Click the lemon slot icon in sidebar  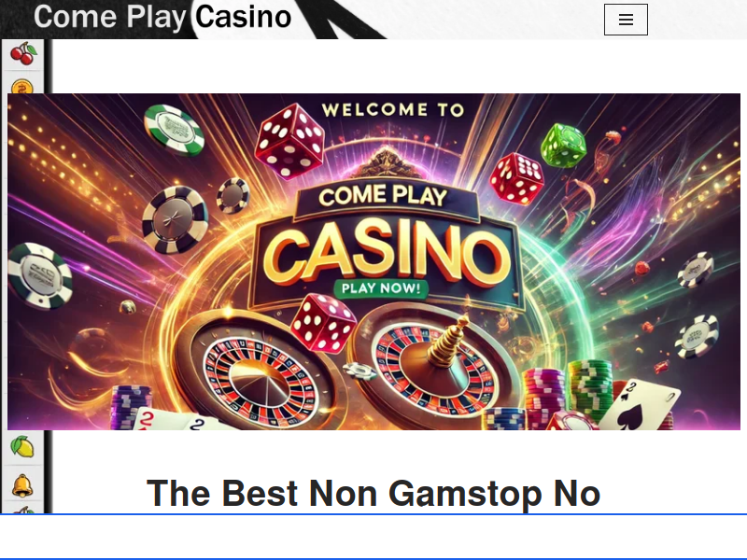22,447
